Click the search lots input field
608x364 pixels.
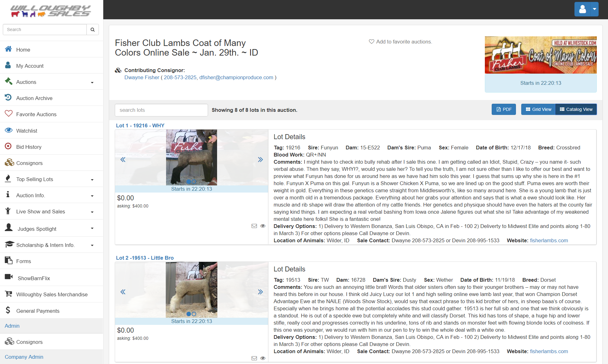(161, 110)
